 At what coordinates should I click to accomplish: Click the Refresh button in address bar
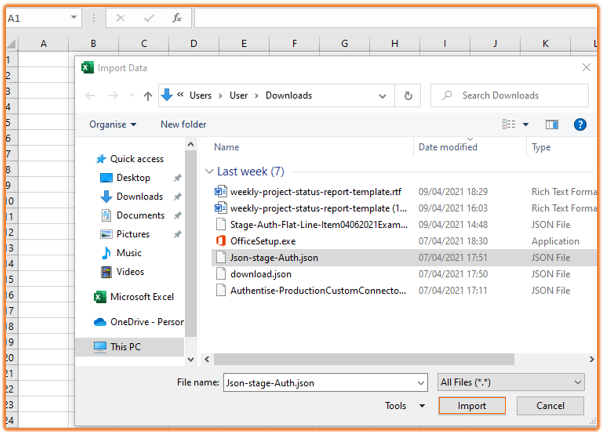coord(407,96)
